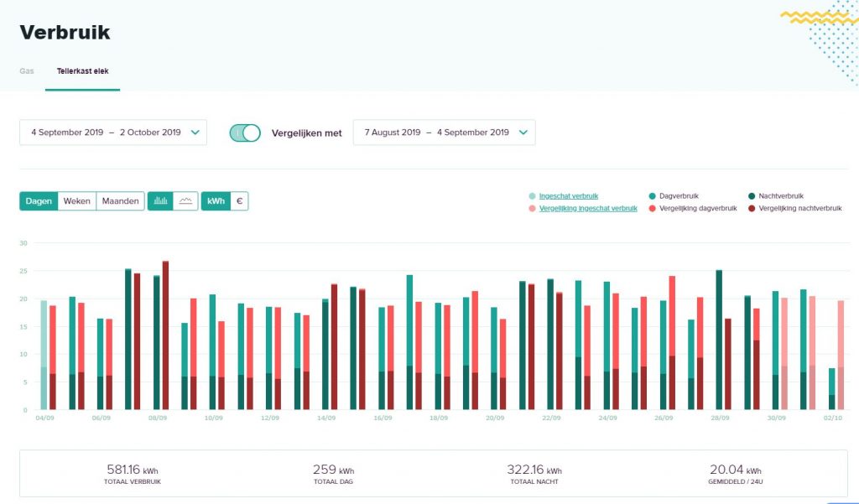
Task: Click the Ingeschat verbruik legend dot
Action: pos(532,195)
